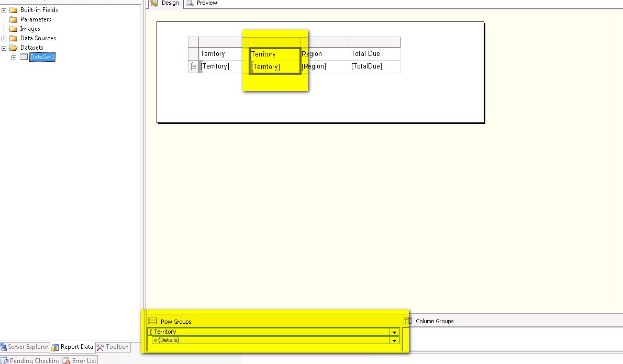Open the Pending Checkins panel
Image resolution: width=623 pixels, height=364 pixels.
click(x=31, y=360)
